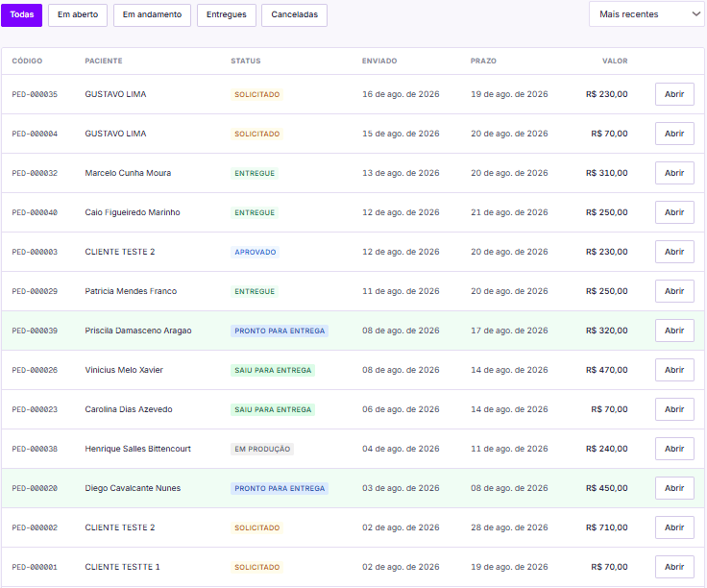Image resolution: width=707 pixels, height=588 pixels.
Task: Select order code PED-000035
Action: pos(35,94)
